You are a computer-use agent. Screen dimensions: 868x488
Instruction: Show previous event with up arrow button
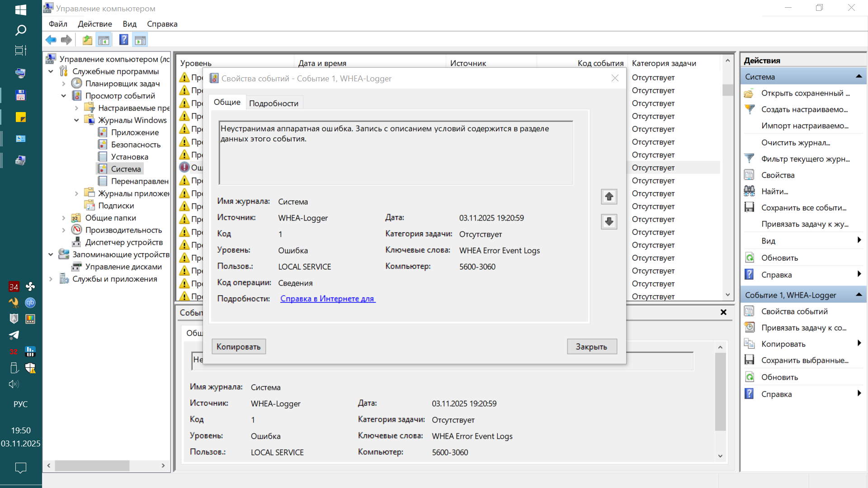click(609, 197)
